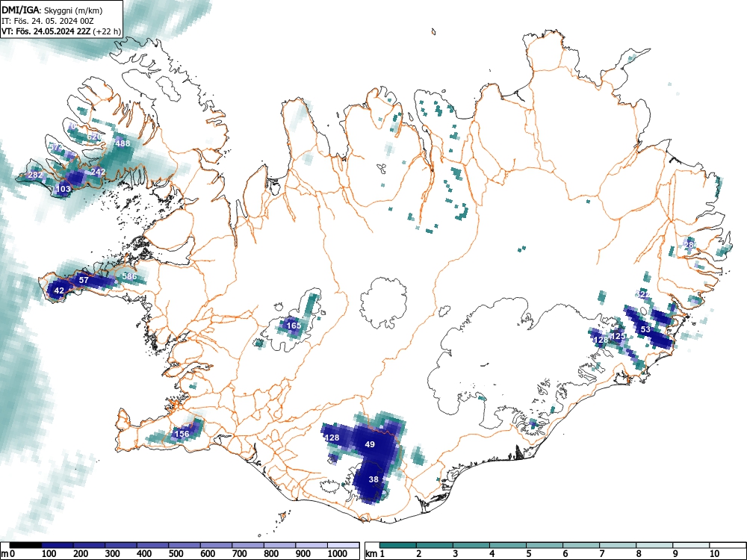The width and height of the screenshot is (747, 560).
Task: Select the 103 value label
Action: coord(63,189)
